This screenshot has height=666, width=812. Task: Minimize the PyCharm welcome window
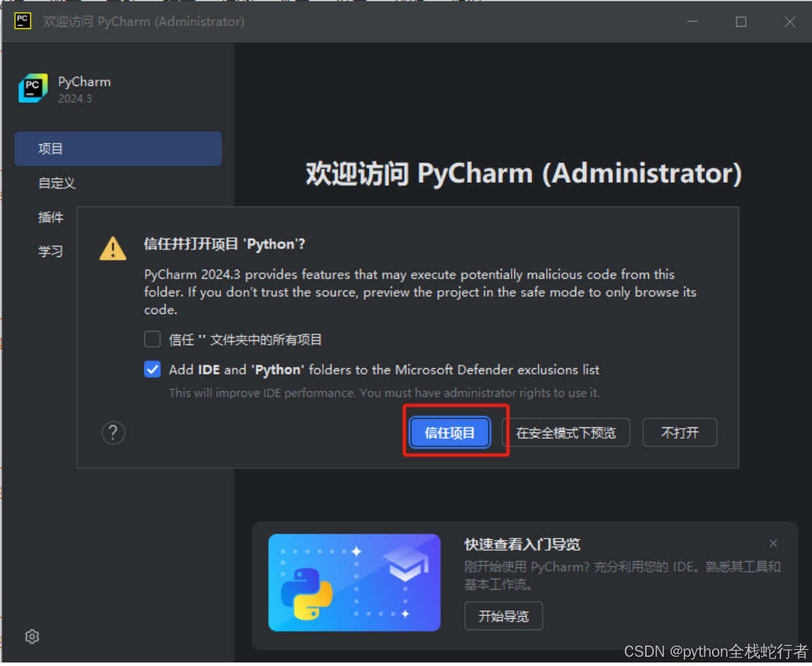click(x=692, y=22)
